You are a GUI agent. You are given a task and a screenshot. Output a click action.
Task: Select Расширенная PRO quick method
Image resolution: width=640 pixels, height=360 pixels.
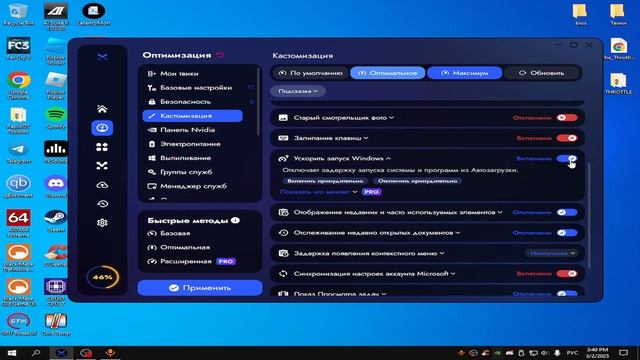click(191, 261)
